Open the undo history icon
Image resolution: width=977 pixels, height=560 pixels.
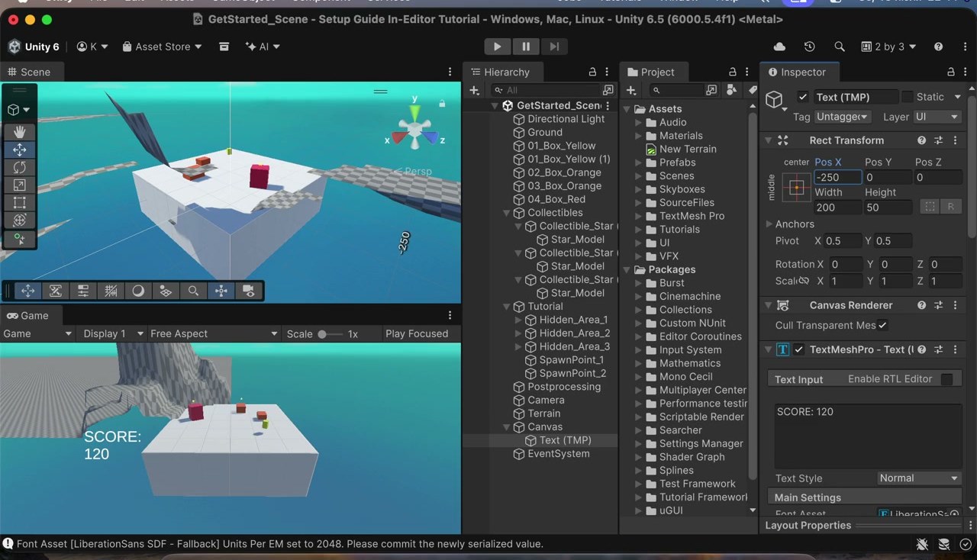pyautogui.click(x=809, y=47)
